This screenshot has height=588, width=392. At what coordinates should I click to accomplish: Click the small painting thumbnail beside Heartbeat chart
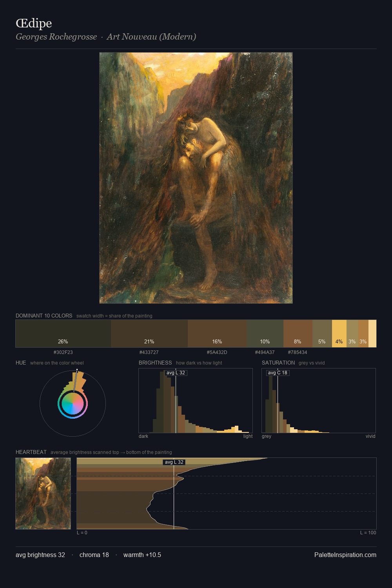click(x=43, y=494)
